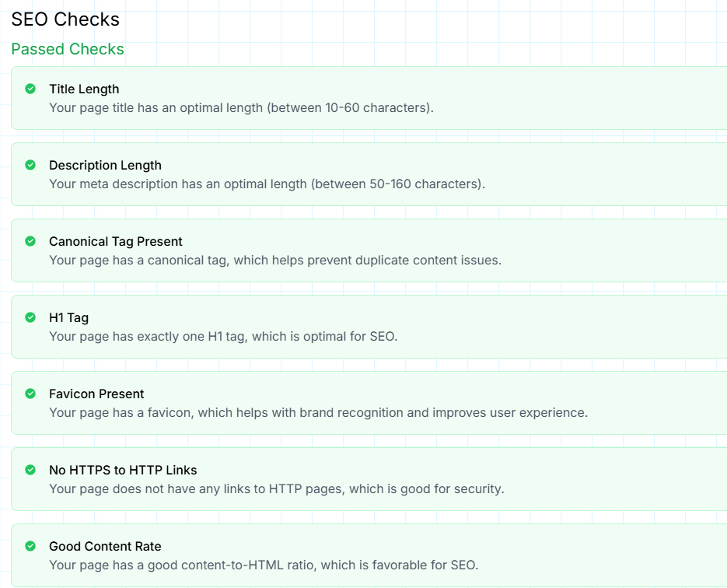Click the Title Length check title
Viewport: 727px width, 588px height.
84,89
